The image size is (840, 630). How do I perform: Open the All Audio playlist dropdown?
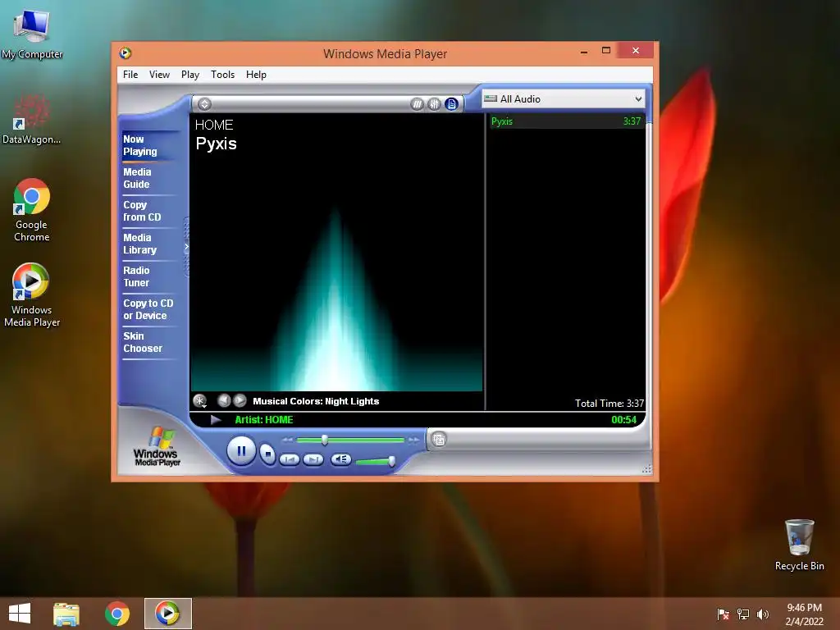coord(564,98)
